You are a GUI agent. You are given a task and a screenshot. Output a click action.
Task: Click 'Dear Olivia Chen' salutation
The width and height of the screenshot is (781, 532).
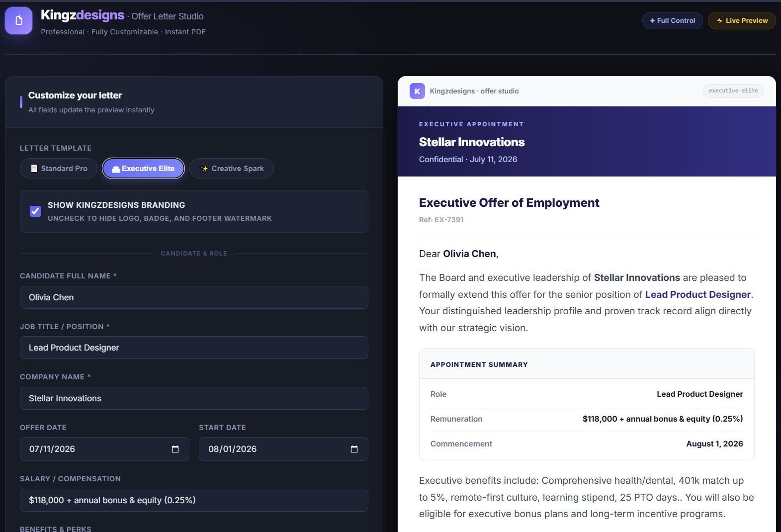tap(458, 254)
